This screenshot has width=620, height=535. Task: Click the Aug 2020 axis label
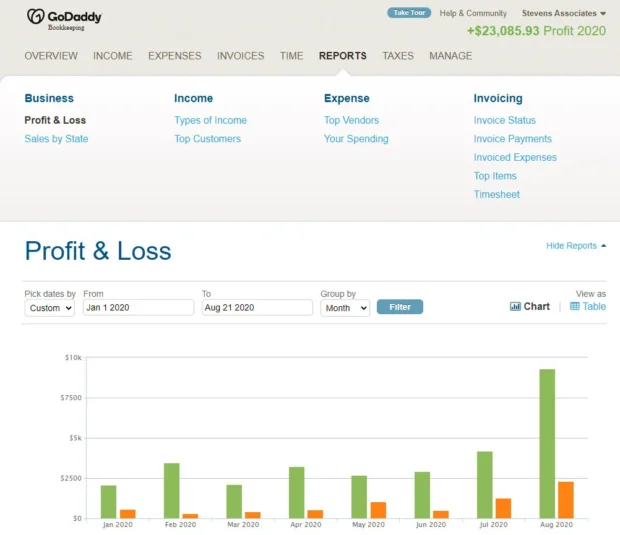[556, 525]
